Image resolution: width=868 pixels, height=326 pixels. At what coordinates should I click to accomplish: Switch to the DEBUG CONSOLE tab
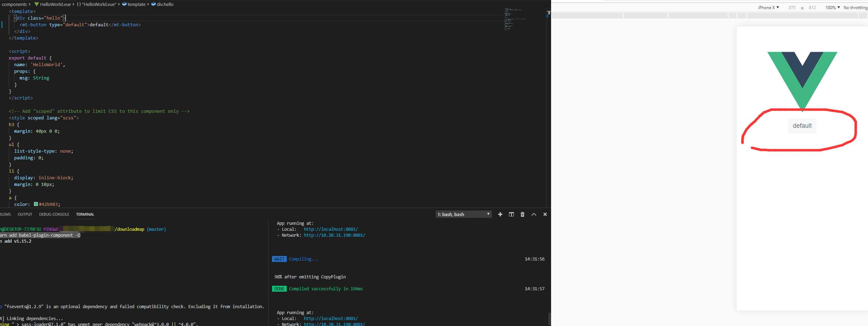[x=54, y=214]
